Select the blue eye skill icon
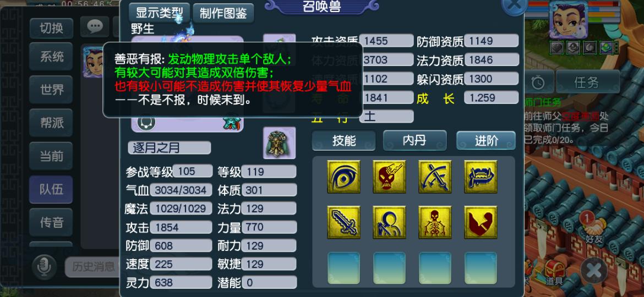The height and width of the screenshot is (297, 644). click(344, 177)
